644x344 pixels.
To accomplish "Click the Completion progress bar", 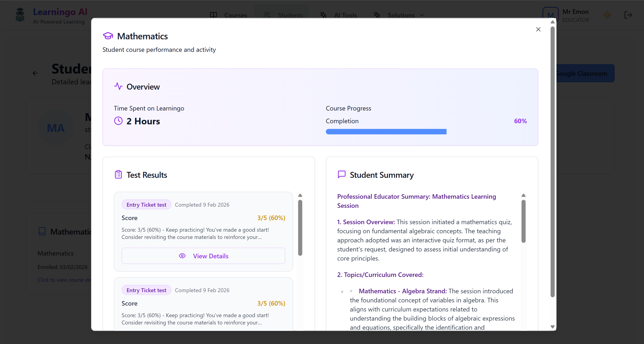I will (x=386, y=132).
